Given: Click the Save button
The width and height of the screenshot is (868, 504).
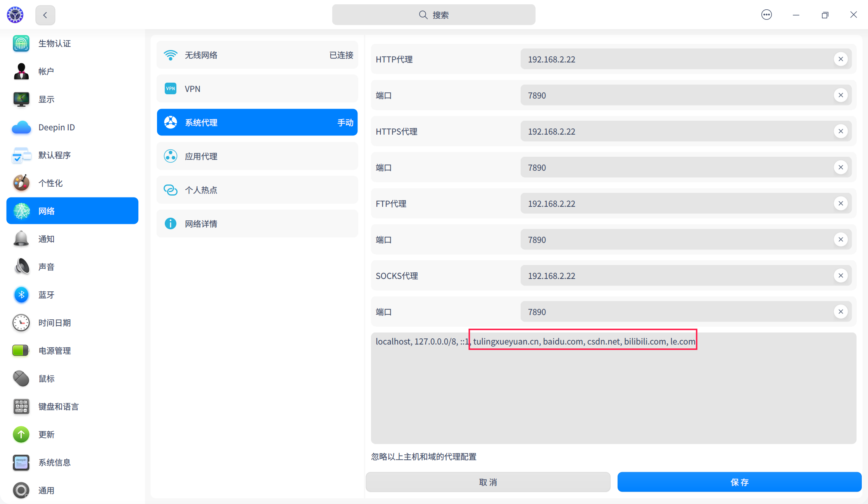Looking at the screenshot, I should [739, 482].
